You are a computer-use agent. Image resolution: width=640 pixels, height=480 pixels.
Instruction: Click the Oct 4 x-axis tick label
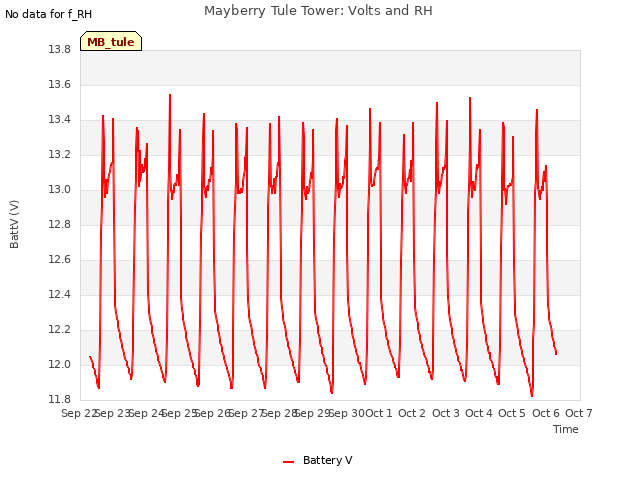[x=479, y=413]
